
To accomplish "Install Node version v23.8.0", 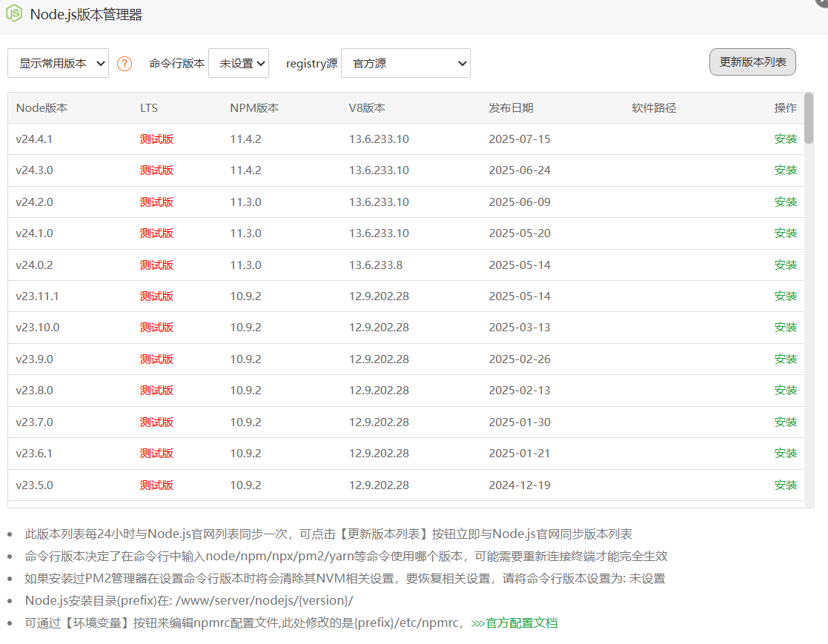I will click(785, 390).
